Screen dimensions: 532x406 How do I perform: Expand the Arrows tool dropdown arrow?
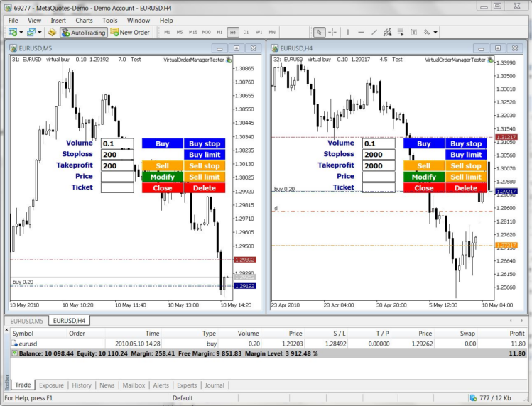(x=435, y=33)
